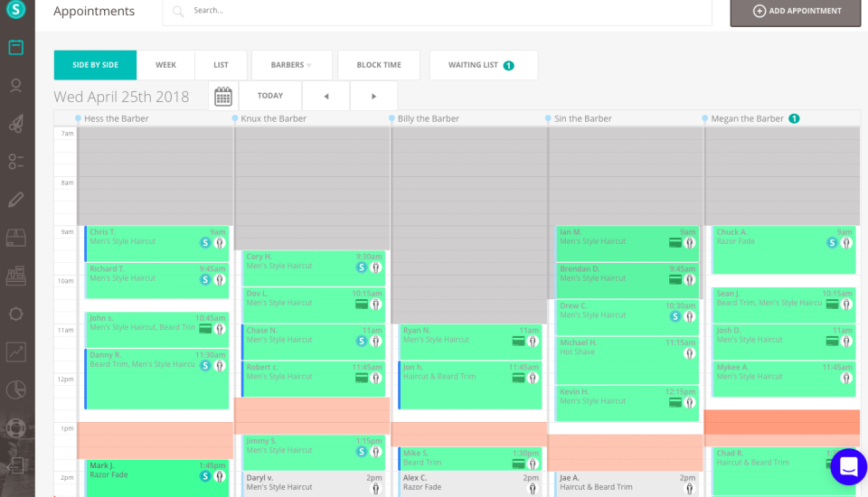Open Kevin H. 12:15pm appointment
Viewport: 868px width, 497px height.
click(x=627, y=403)
